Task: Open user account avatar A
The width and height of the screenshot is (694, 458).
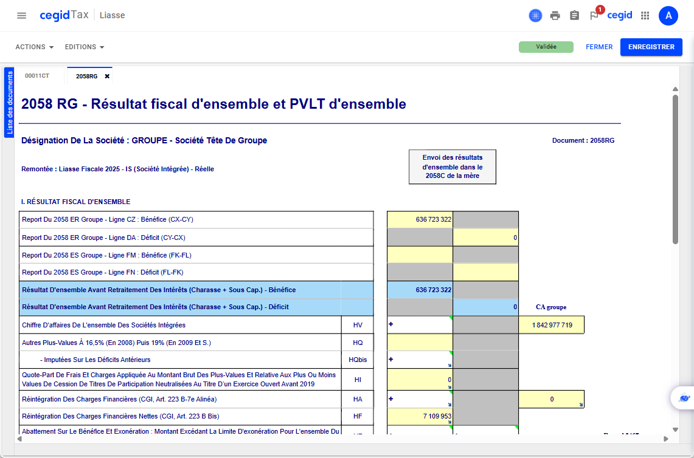Action: [x=668, y=16]
